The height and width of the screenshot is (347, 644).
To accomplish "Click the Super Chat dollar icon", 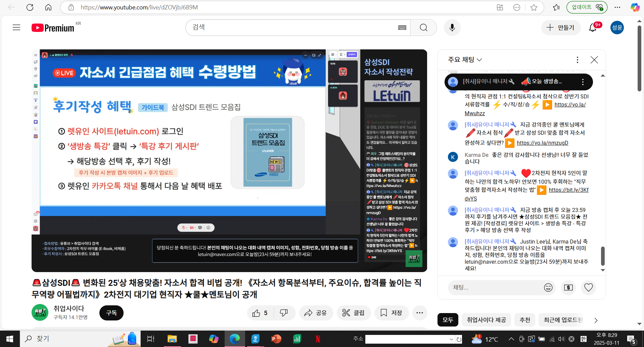I will point(568,288).
